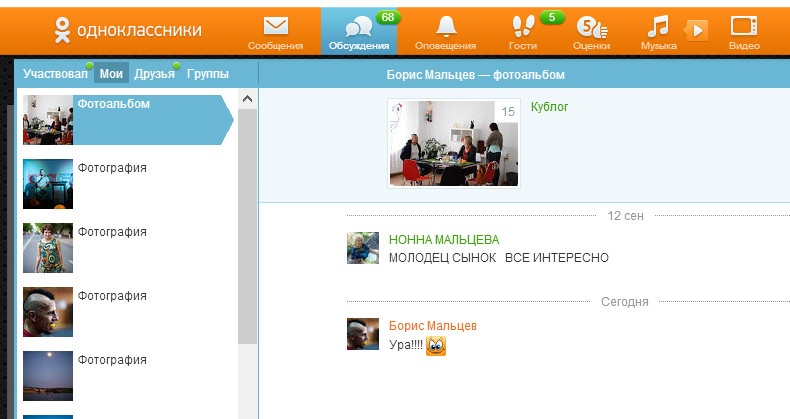Open the night sky moon photo thumbnail
Viewport: 790px width, 419px height.
pyautogui.click(x=48, y=376)
